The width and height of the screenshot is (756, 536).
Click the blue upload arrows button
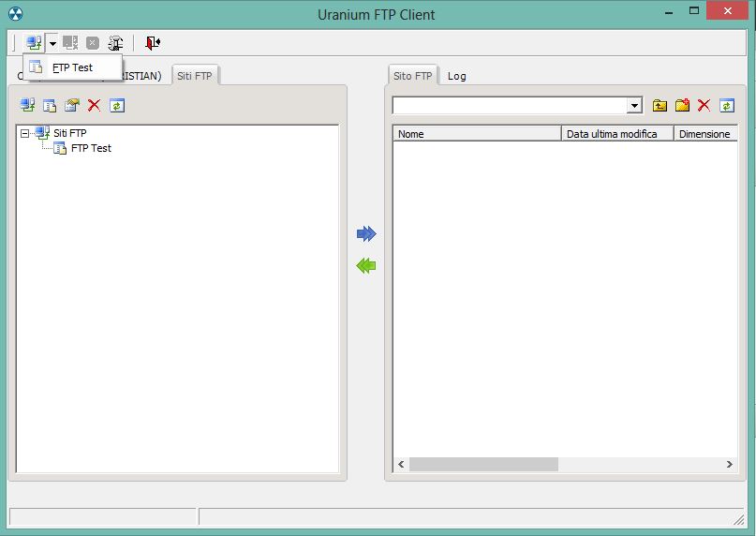pyautogui.click(x=366, y=234)
